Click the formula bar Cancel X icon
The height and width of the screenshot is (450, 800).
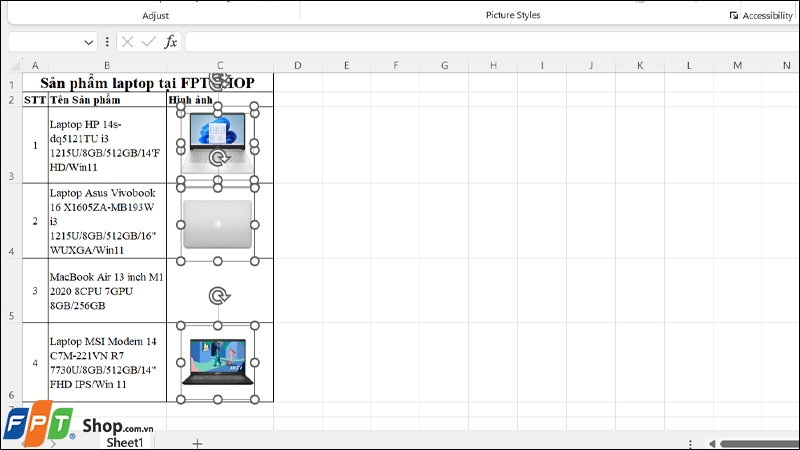coord(128,42)
